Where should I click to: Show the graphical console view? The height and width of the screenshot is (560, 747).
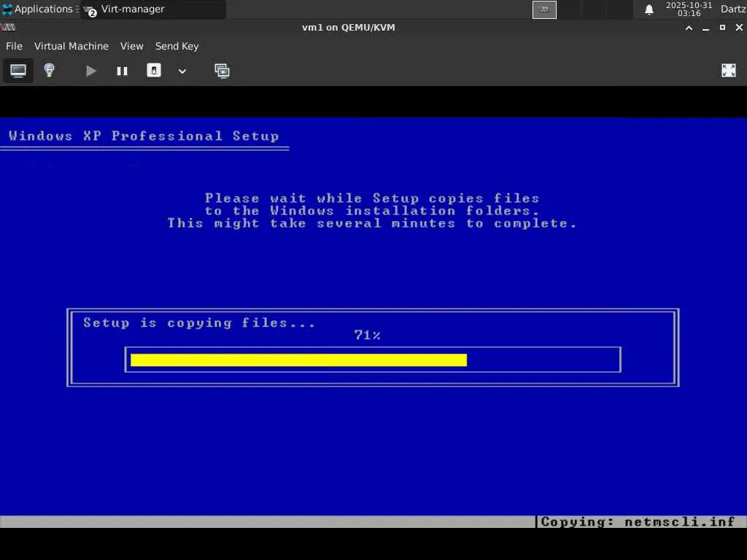click(18, 71)
